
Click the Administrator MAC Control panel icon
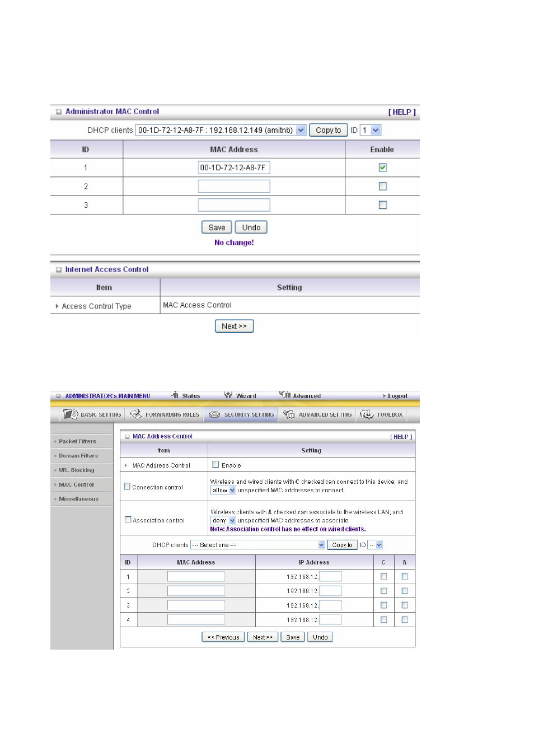coord(59,112)
